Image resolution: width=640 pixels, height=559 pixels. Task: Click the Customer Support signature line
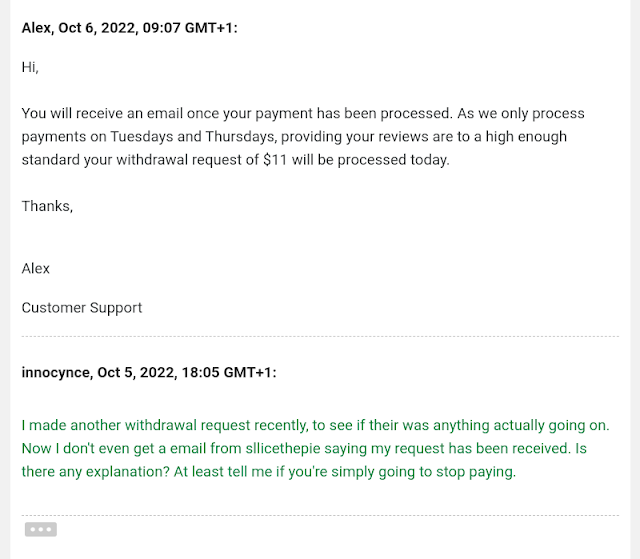[x=82, y=307]
